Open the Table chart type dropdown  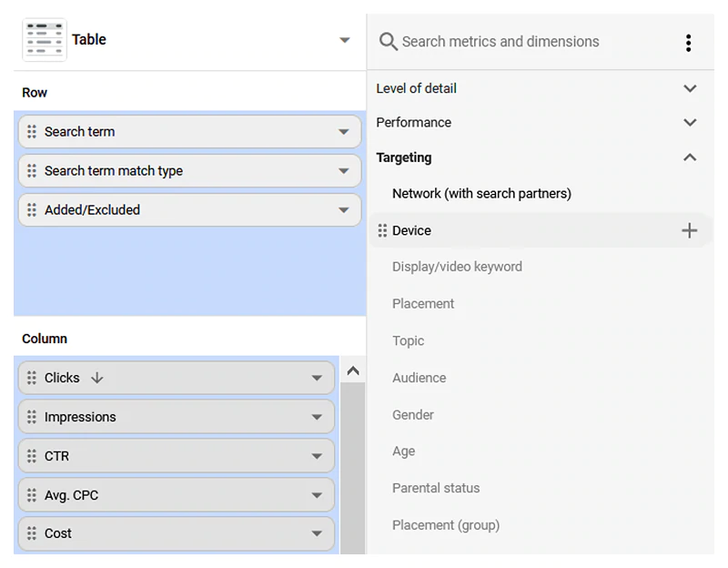pos(344,40)
